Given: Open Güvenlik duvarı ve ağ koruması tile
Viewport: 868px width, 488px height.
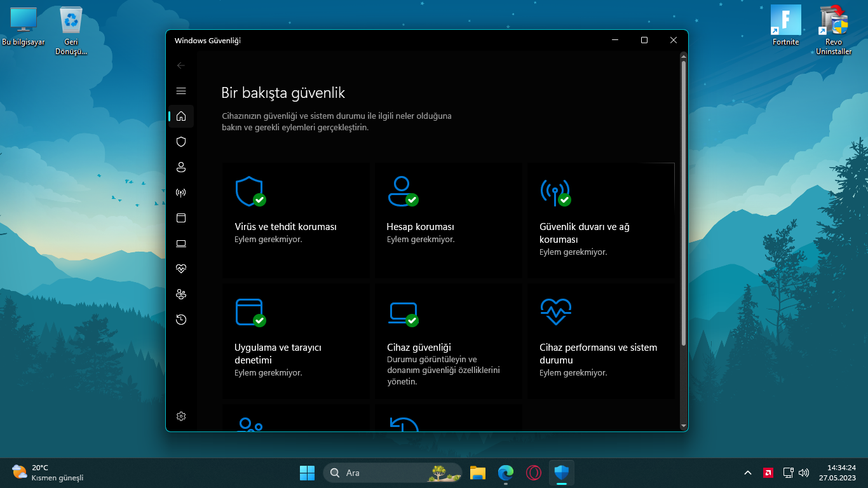Looking at the screenshot, I should tap(600, 220).
